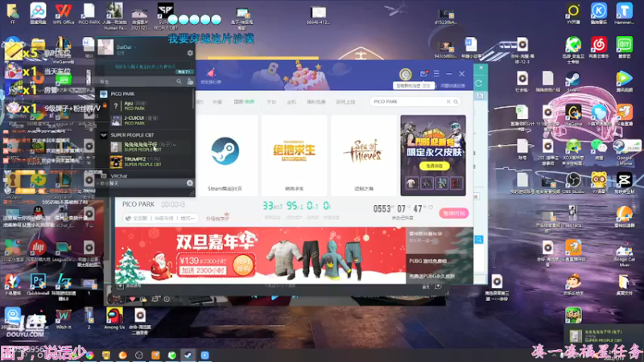The width and height of the screenshot is (644, 362).
Task: Select the Steam community game card
Action: pyautogui.click(x=225, y=155)
